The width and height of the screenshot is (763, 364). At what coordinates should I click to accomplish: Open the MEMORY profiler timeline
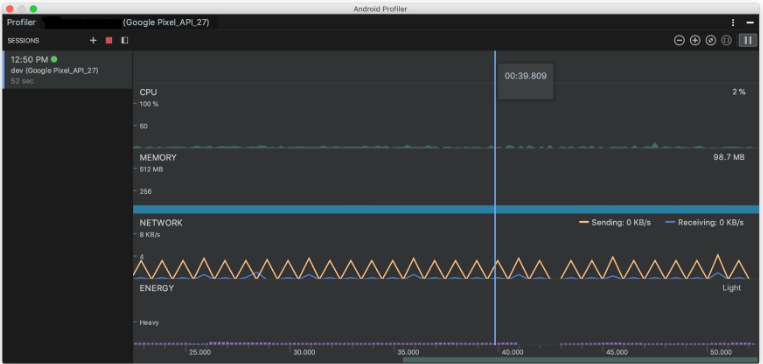tap(446, 181)
